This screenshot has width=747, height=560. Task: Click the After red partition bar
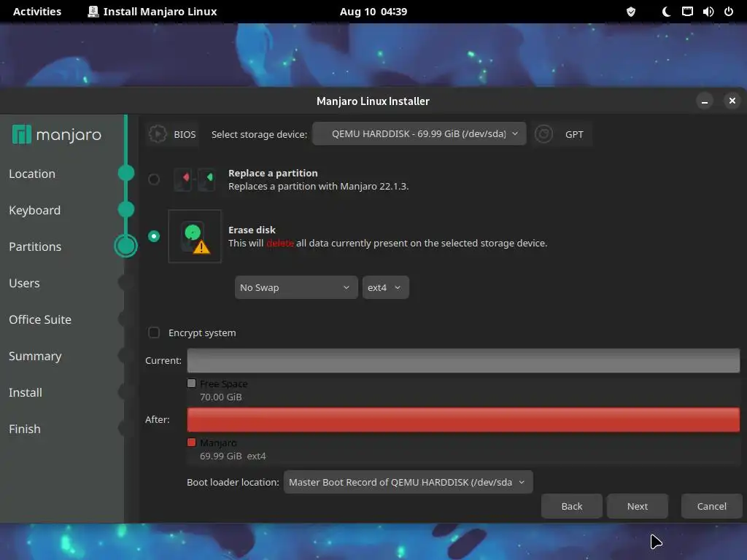pyautogui.click(x=463, y=419)
